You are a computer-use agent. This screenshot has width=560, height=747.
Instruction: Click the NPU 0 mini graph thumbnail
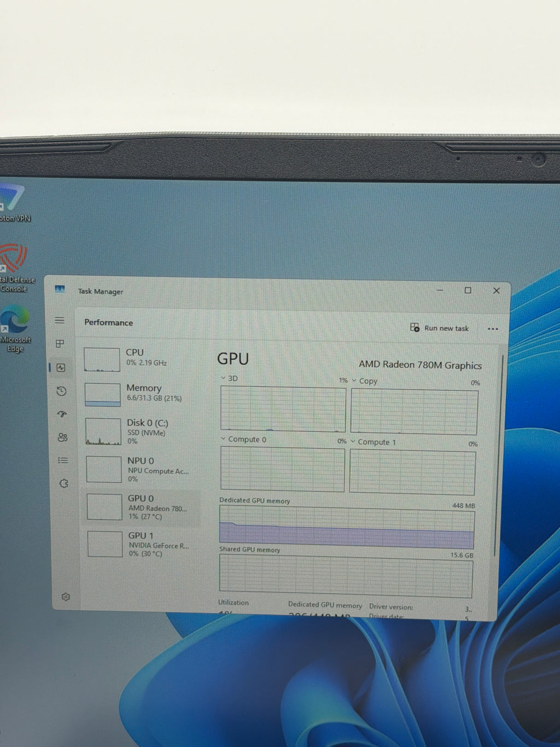(103, 470)
